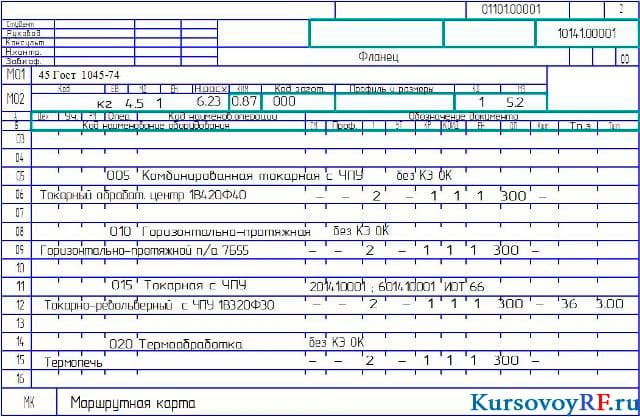
Task: Click "300" in the Термопечь row
Action: point(506,360)
